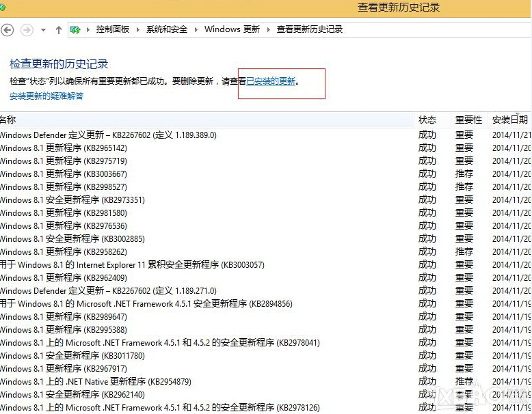The image size is (532, 414).
Task: Click 成功 status of KB3003057 row
Action: coord(427,265)
